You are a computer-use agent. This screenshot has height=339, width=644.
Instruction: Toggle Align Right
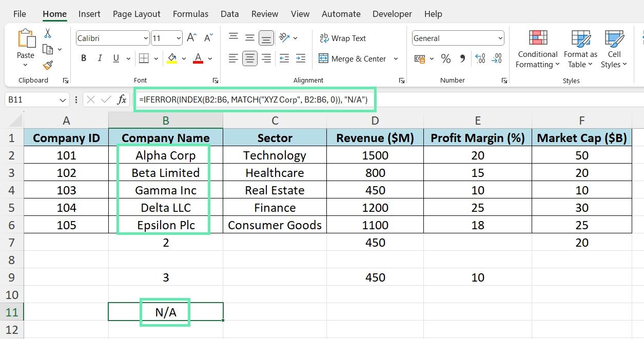tap(266, 58)
